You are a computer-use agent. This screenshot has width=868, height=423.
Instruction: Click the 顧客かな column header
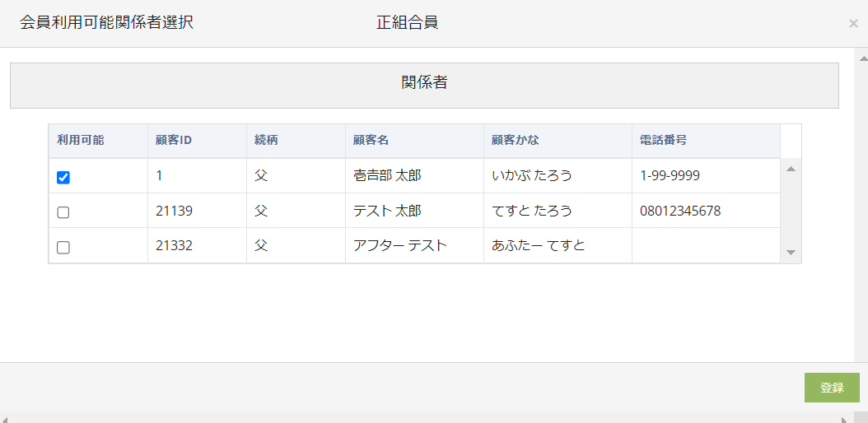[516, 140]
